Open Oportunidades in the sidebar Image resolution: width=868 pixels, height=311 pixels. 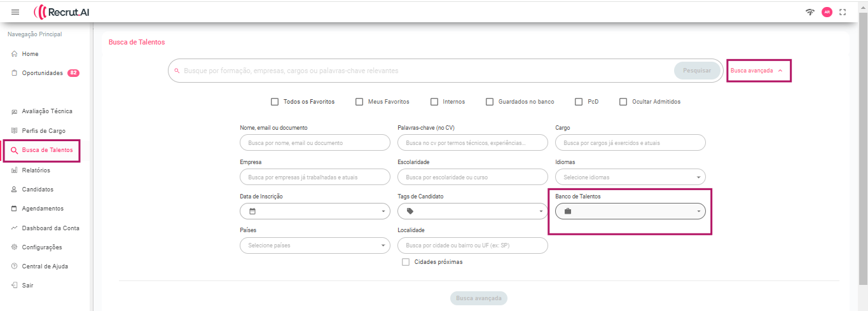(42, 73)
